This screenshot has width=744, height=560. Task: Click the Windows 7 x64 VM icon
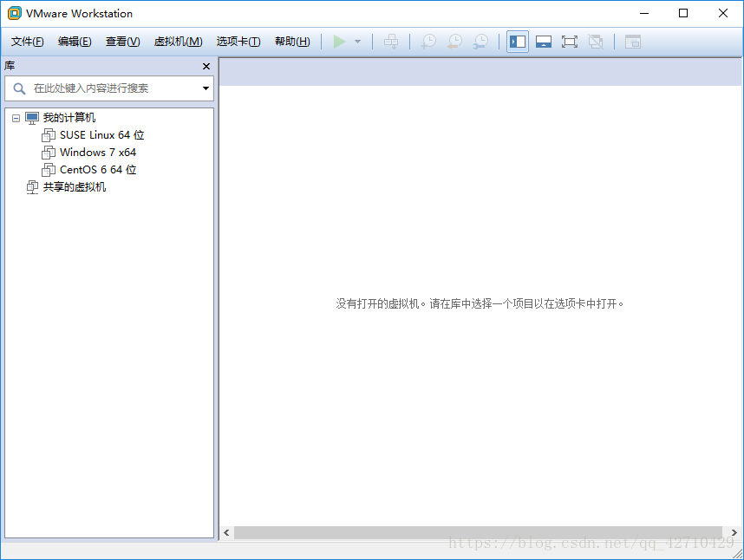pos(49,153)
